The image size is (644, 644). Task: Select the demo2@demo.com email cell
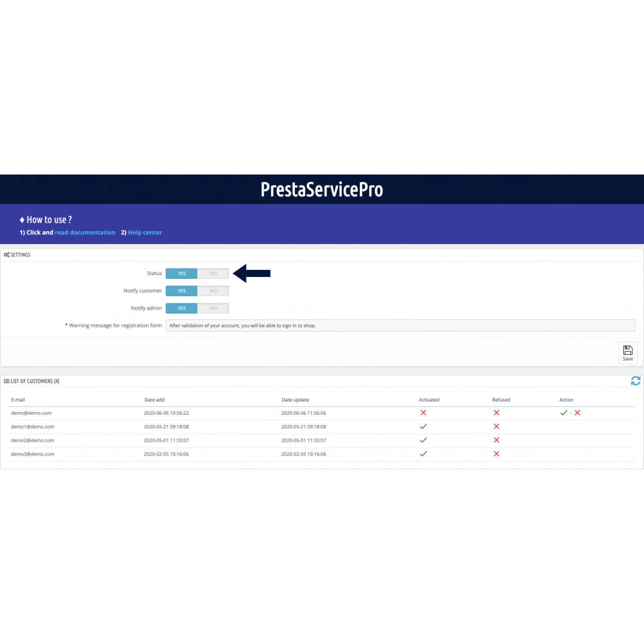point(32,440)
